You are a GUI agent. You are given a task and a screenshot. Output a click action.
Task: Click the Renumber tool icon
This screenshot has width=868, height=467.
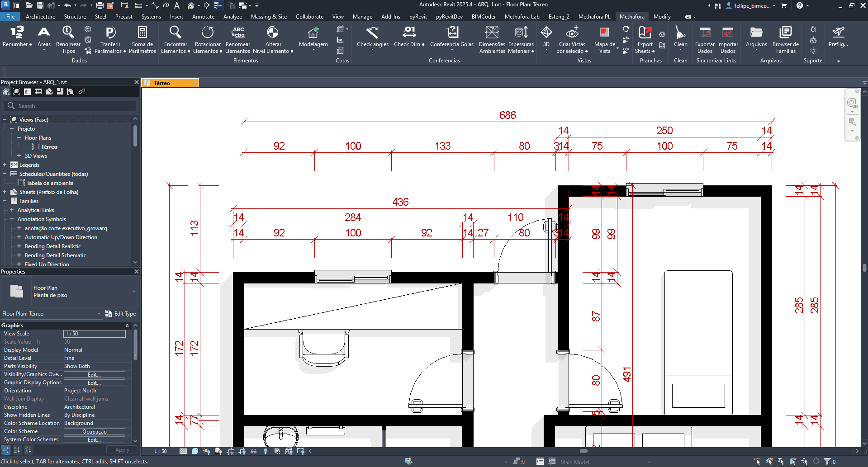[x=17, y=33]
